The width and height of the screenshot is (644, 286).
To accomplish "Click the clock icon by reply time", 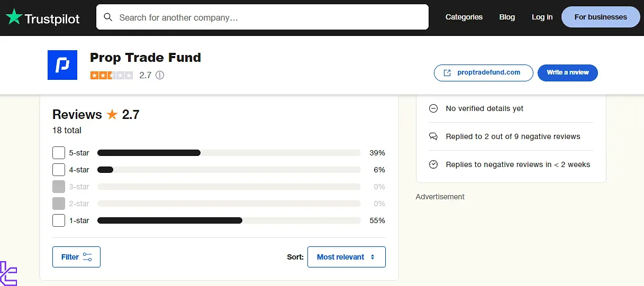I will click(433, 164).
